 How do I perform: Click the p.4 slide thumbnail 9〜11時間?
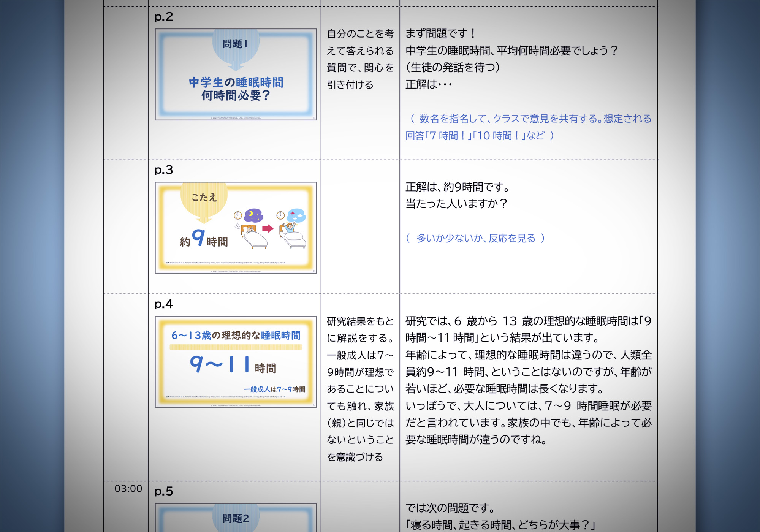point(236,362)
